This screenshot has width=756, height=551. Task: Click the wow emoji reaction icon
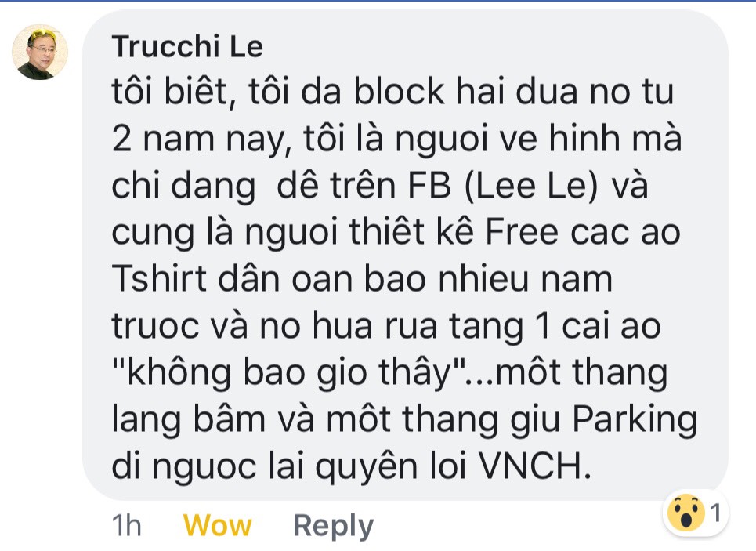coord(685,513)
